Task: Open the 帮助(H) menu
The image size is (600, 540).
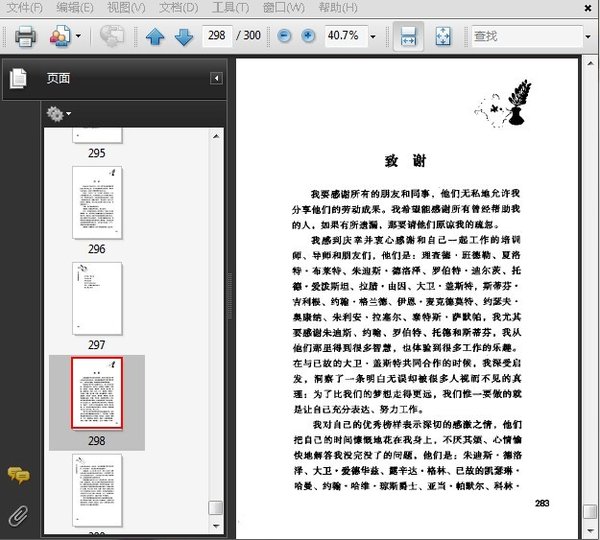Action: pyautogui.click(x=338, y=7)
